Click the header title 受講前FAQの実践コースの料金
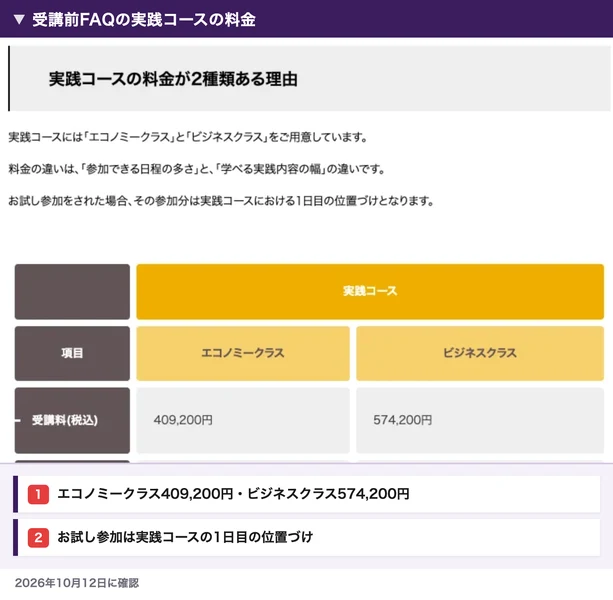Screen dimensions: 613x600 point(143,20)
